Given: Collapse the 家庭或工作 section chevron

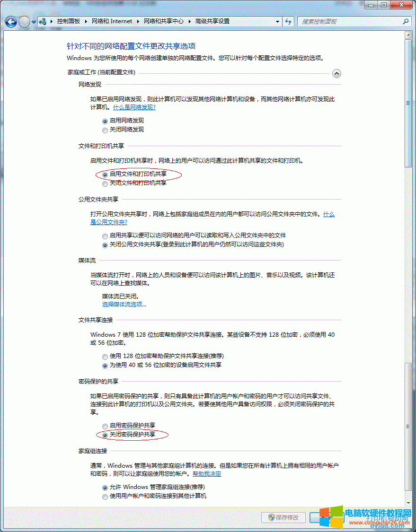Looking at the screenshot, I should point(336,73).
